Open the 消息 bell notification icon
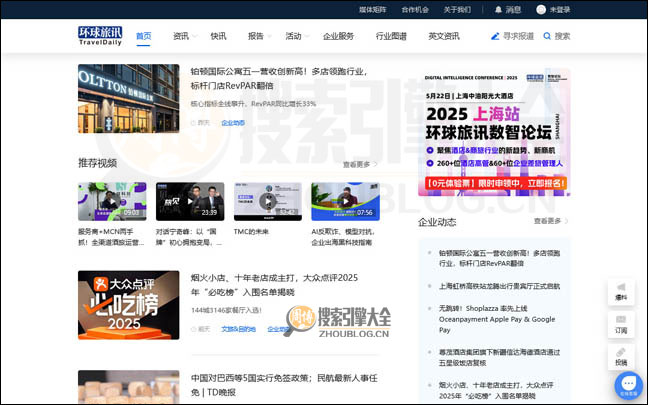 coord(498,10)
